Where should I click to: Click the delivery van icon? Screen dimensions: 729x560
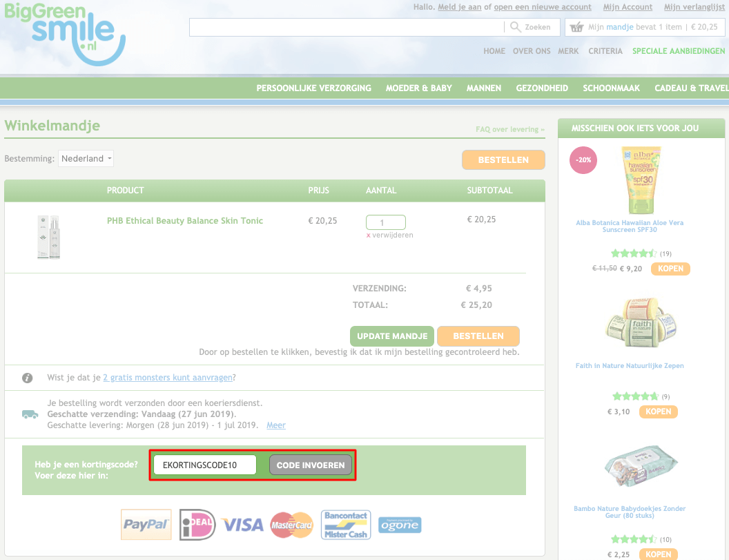[x=30, y=414]
